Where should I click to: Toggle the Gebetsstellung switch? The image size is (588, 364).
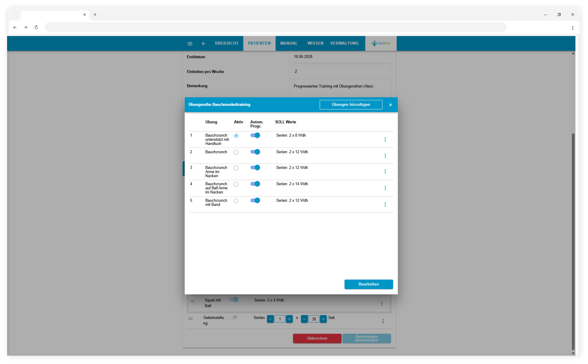(x=233, y=318)
